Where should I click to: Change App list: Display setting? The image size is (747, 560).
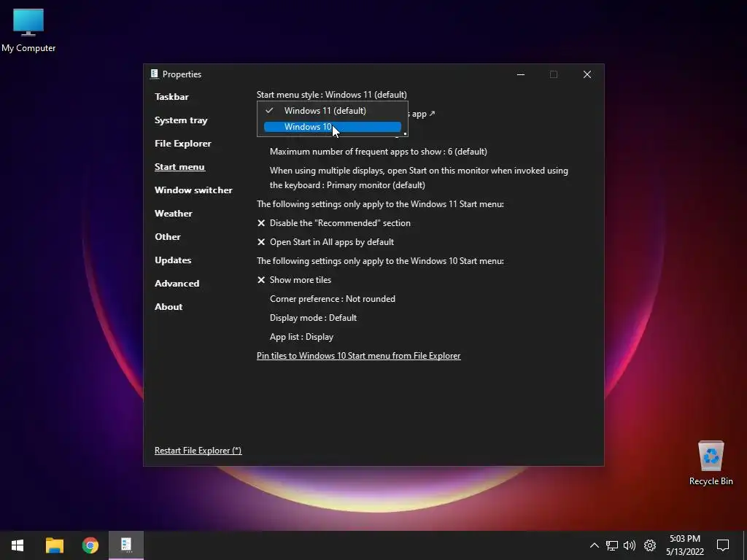[301, 337]
